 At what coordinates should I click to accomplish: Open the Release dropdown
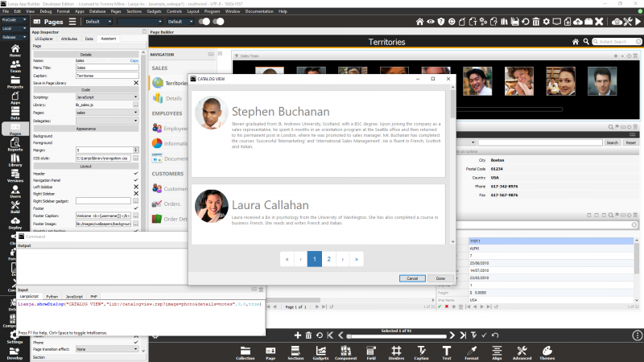pyautogui.click(x=14, y=37)
